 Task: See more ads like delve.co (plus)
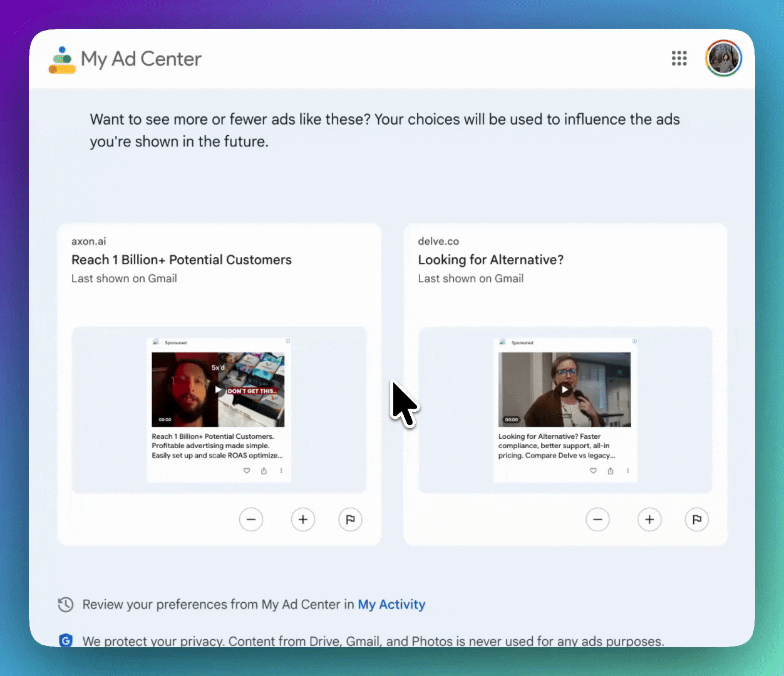click(x=649, y=520)
